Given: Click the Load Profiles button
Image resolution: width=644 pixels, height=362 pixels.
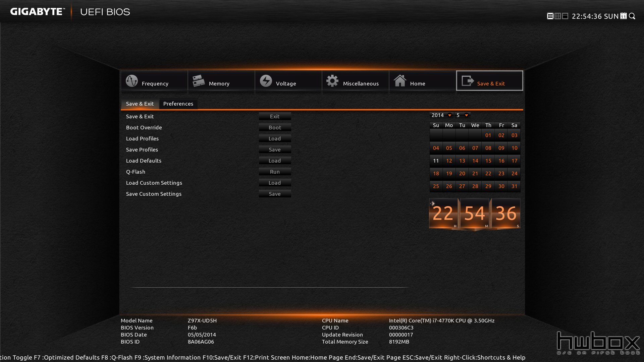Looking at the screenshot, I should 275,138.
